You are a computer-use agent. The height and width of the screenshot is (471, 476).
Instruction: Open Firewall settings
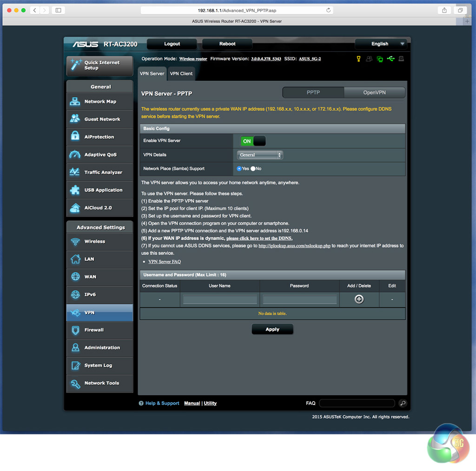99,330
